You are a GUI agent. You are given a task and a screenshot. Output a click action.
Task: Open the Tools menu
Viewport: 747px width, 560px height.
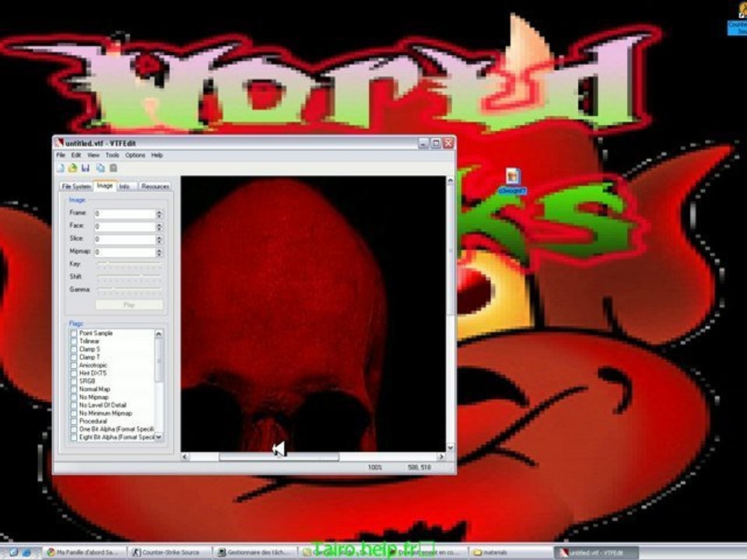[112, 156]
